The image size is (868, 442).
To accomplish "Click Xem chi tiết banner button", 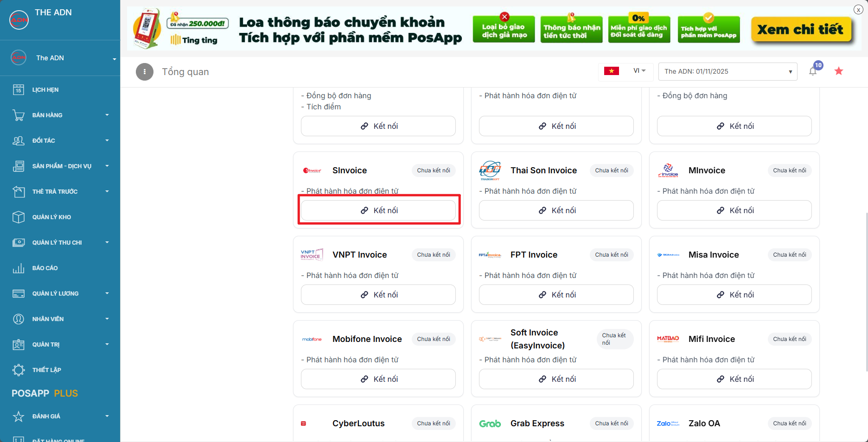I will (801, 30).
